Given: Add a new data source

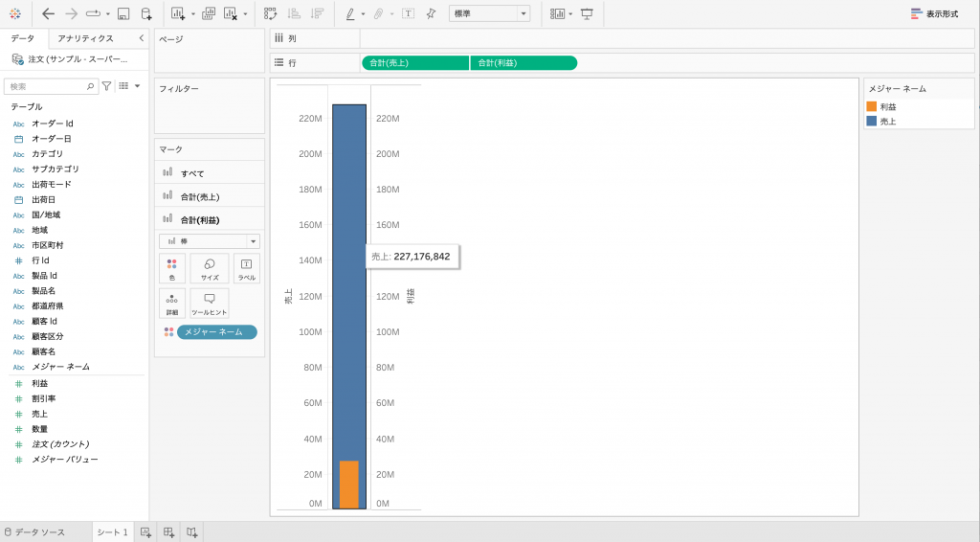Looking at the screenshot, I should click(x=146, y=13).
